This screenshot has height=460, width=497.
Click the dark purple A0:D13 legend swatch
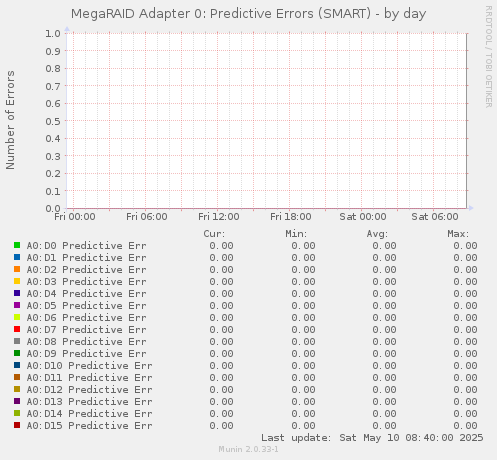tap(17, 401)
